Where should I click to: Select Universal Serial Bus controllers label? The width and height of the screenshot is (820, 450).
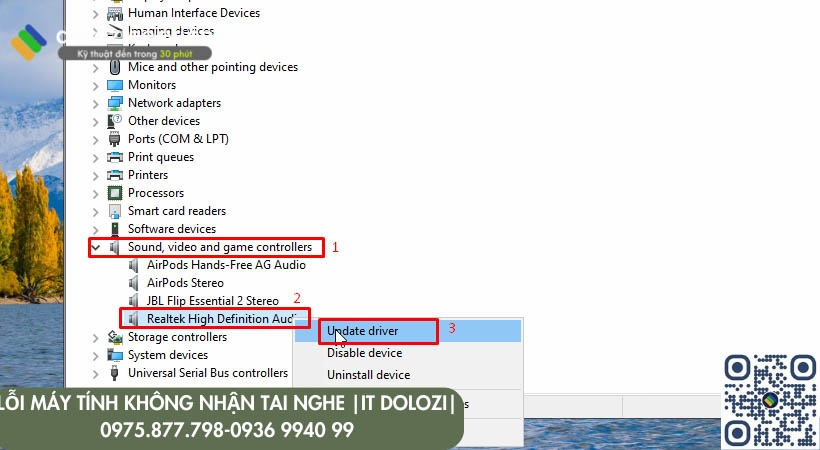pyautogui.click(x=208, y=373)
